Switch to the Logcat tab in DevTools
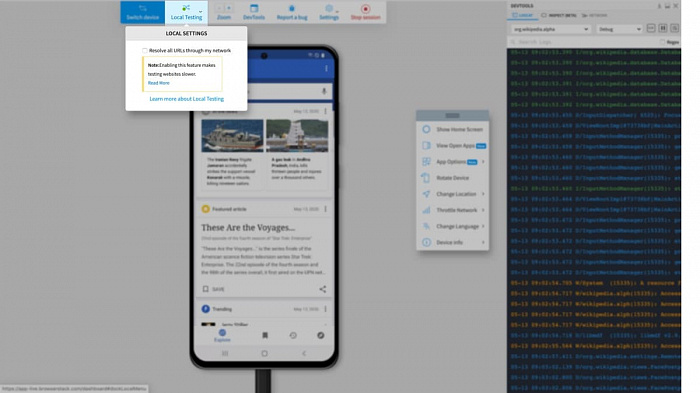700x393 pixels. click(x=522, y=15)
